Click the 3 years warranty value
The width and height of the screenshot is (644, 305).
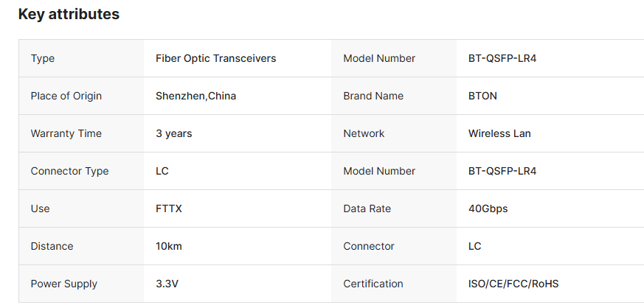coord(174,133)
